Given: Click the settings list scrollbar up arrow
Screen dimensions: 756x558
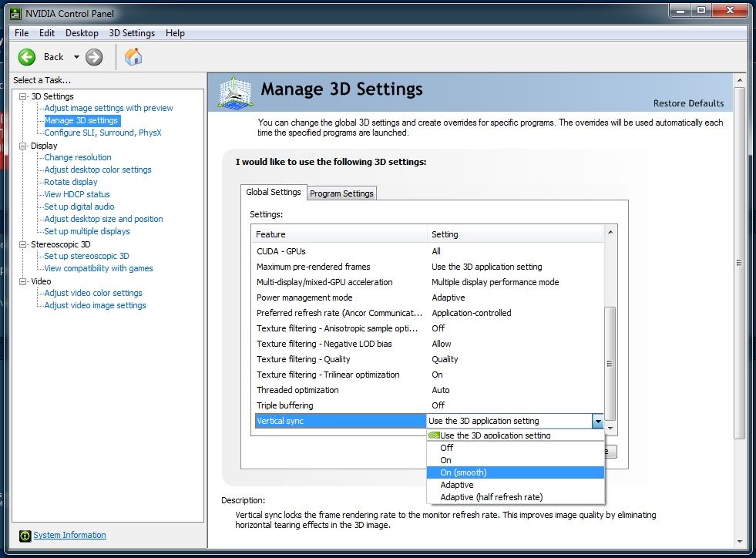Looking at the screenshot, I should click(x=610, y=232).
